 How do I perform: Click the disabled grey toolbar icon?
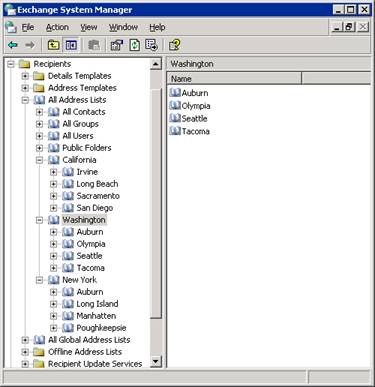coord(94,45)
